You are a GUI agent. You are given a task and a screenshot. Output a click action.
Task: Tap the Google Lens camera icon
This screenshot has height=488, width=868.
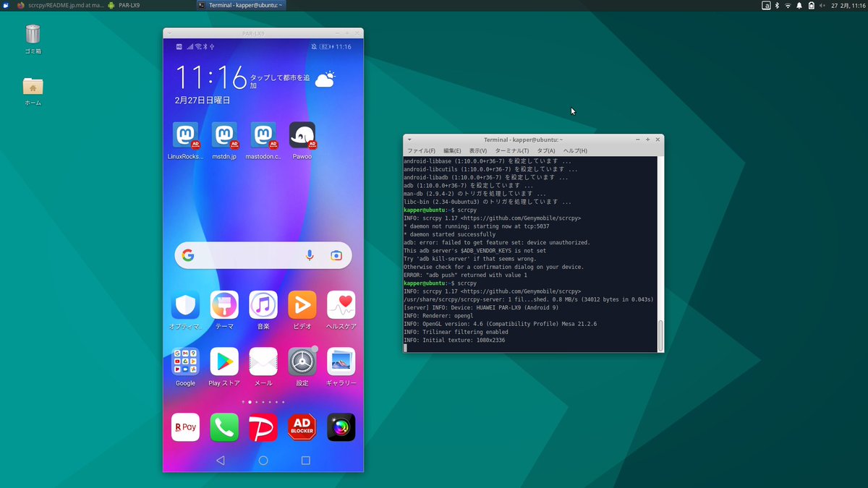335,255
